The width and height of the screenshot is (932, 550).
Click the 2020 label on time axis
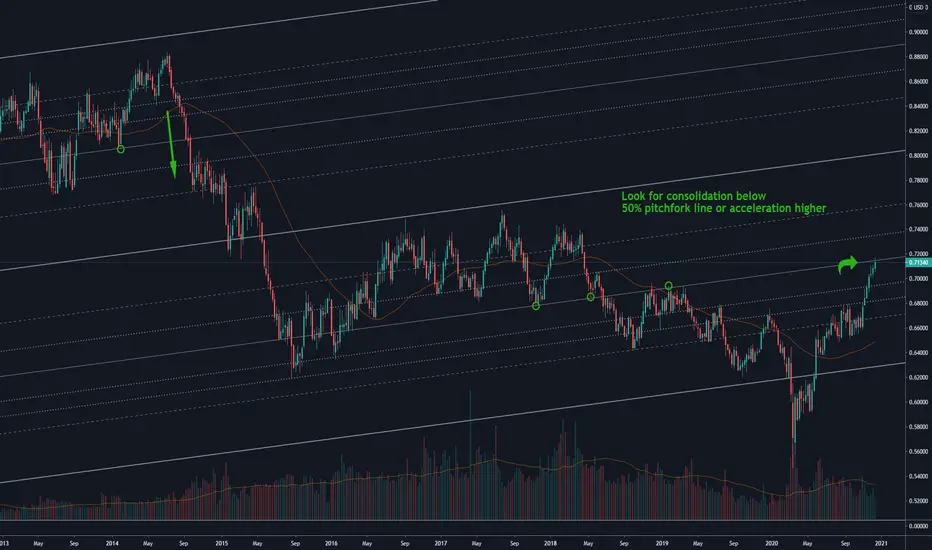[x=772, y=543]
